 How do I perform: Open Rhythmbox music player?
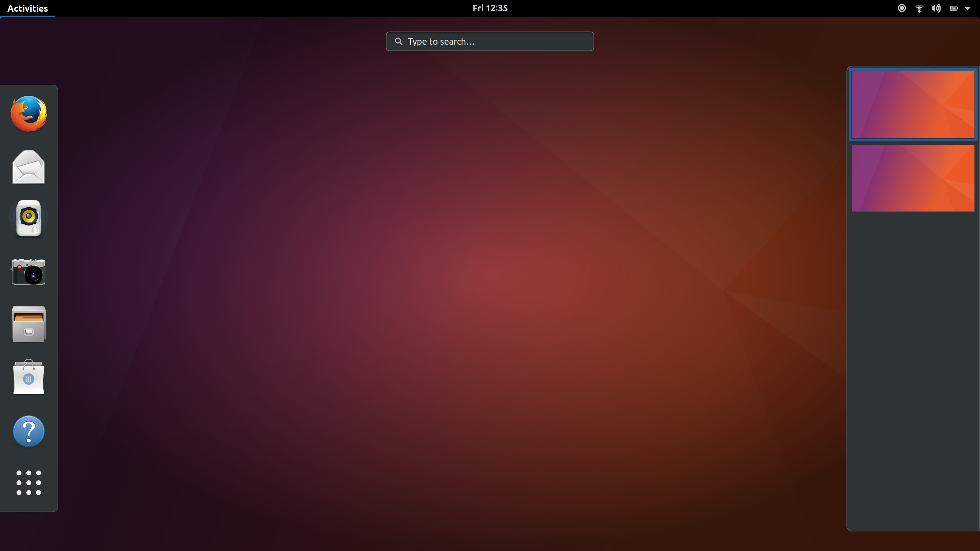tap(28, 218)
